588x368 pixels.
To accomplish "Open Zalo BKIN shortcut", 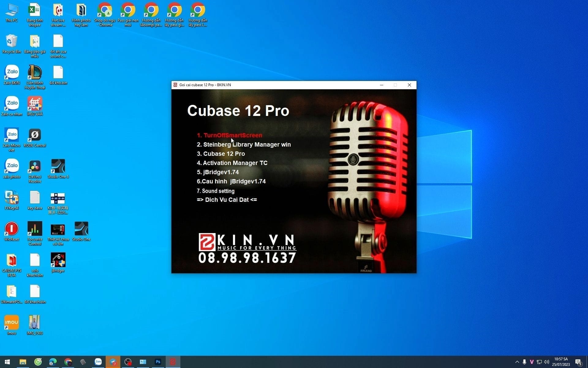I will click(12, 75).
